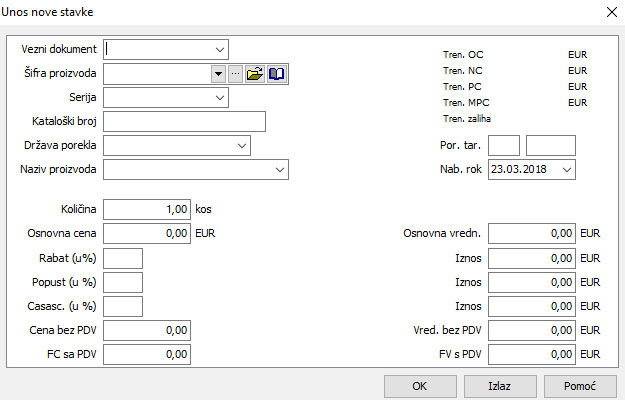Click the FC sa PDV field
The image size is (625, 400).
[x=147, y=354]
